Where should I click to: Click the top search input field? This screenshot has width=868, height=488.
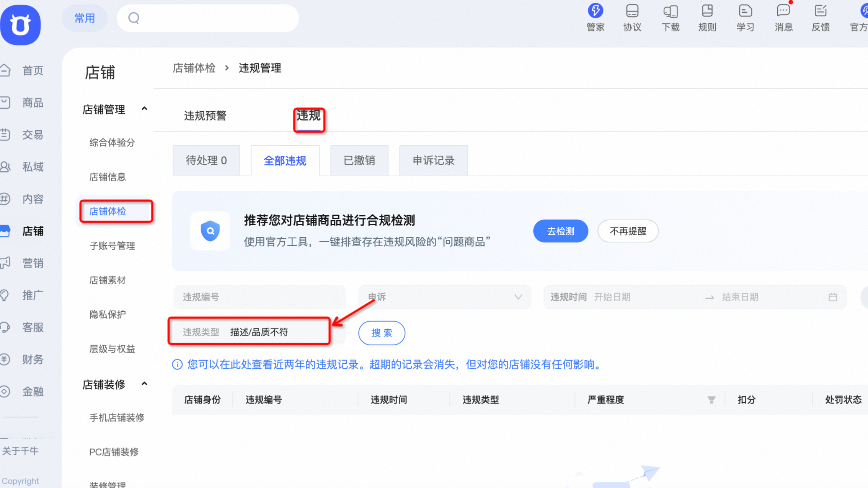(208, 18)
